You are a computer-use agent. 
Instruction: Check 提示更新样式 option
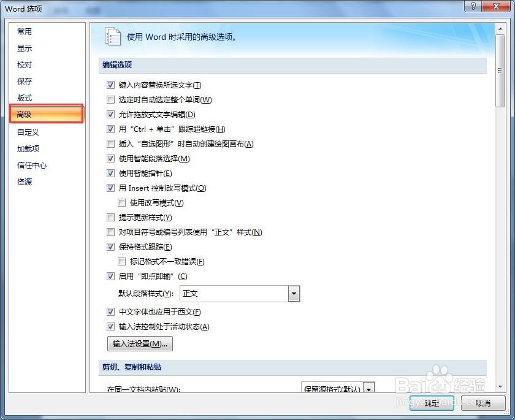pyautogui.click(x=111, y=218)
